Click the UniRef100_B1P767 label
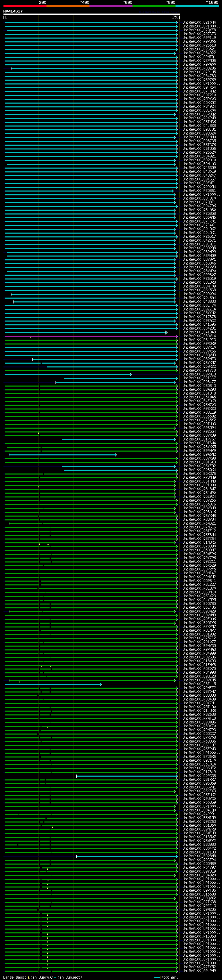This screenshot has height=980, width=222. (199, 439)
